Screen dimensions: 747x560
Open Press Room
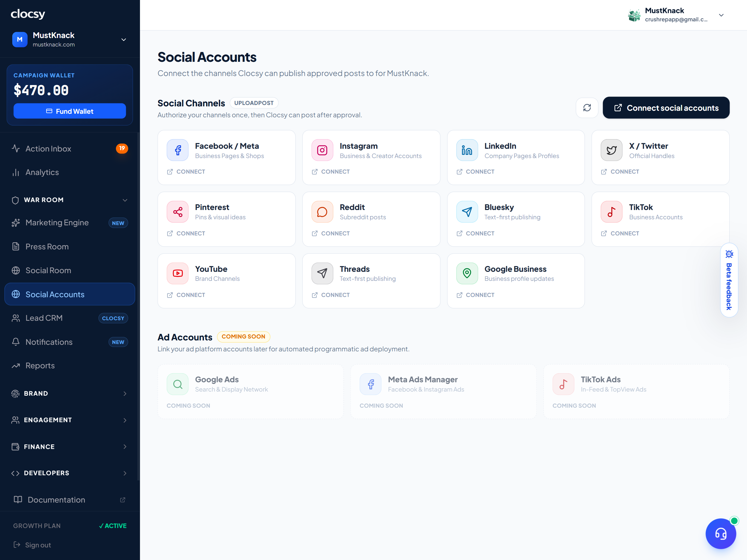click(x=69, y=247)
